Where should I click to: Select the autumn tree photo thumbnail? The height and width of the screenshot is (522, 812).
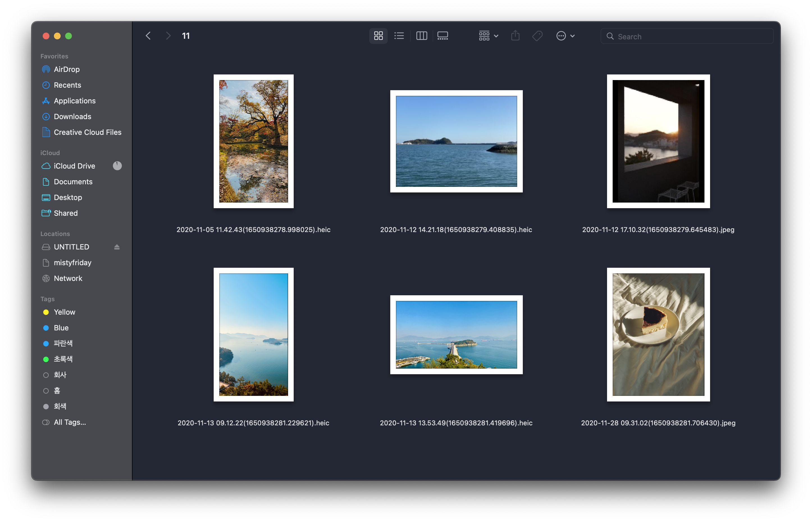click(x=253, y=141)
